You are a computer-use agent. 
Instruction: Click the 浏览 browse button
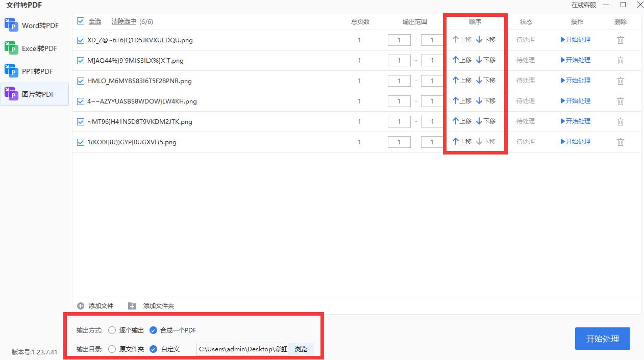301,349
